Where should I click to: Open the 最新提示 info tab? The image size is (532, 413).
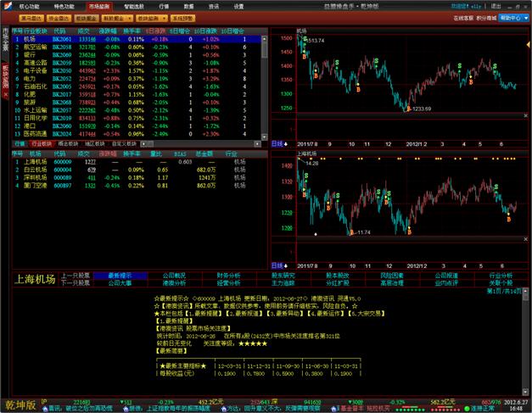[x=120, y=276]
